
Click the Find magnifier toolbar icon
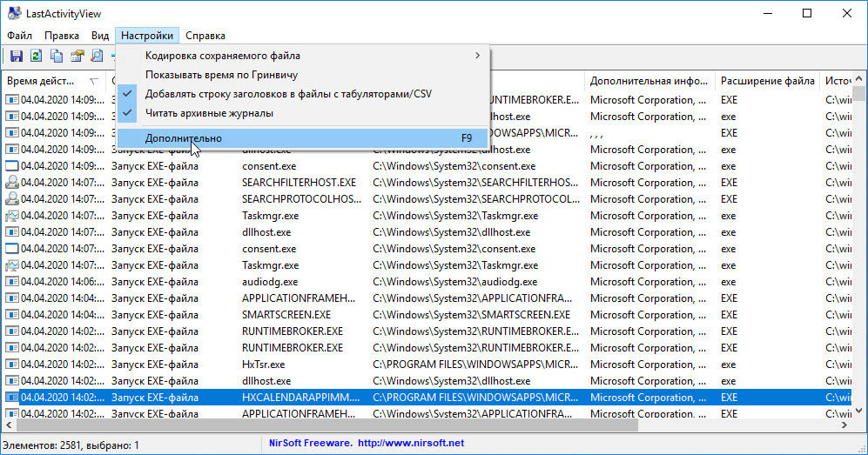(x=97, y=56)
